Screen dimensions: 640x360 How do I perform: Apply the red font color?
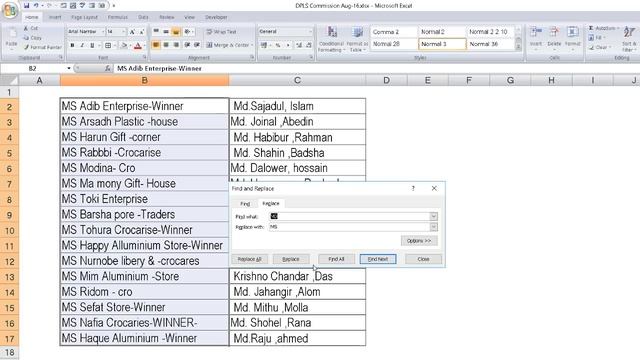(x=138, y=45)
